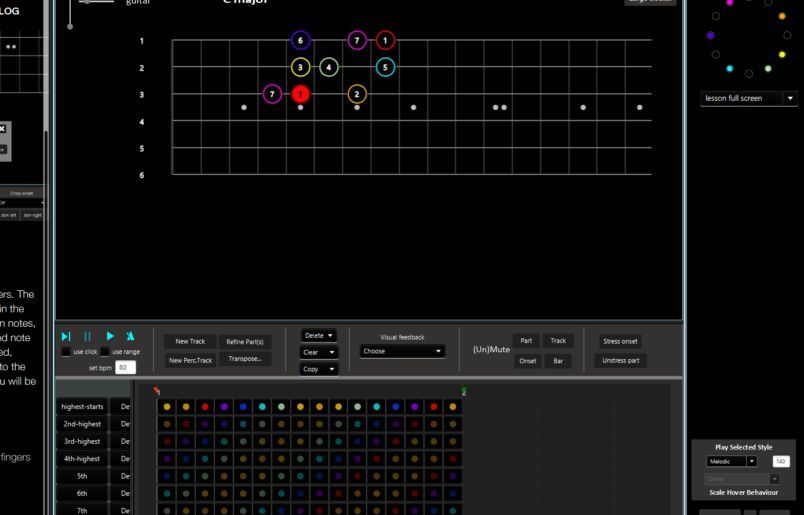
Task: Select the red outlined note 1 on string 1
Action: point(385,41)
